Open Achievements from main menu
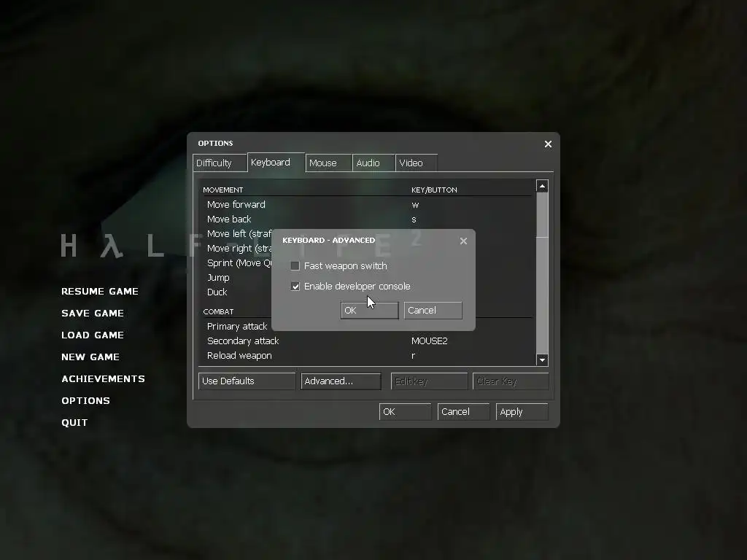Viewport: 747px width, 560px height. pyautogui.click(x=104, y=379)
